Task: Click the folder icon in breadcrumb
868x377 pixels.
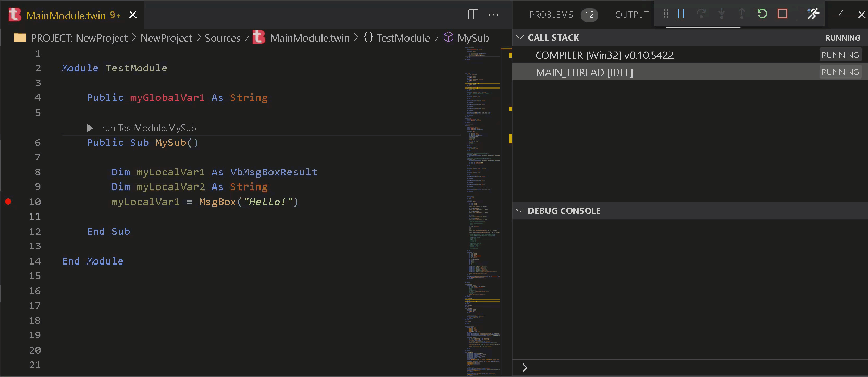Action: (20, 37)
